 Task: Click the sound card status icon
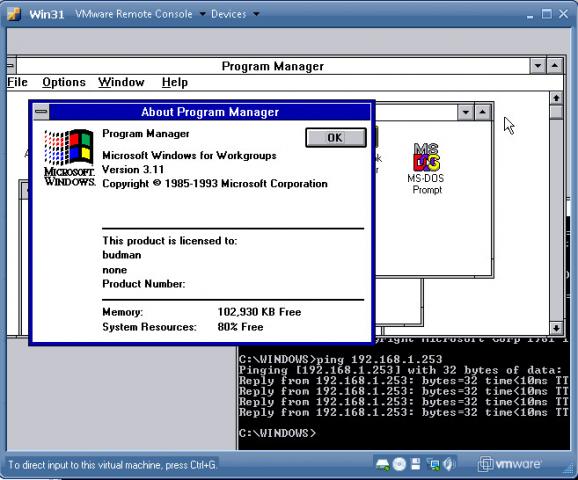point(449,464)
